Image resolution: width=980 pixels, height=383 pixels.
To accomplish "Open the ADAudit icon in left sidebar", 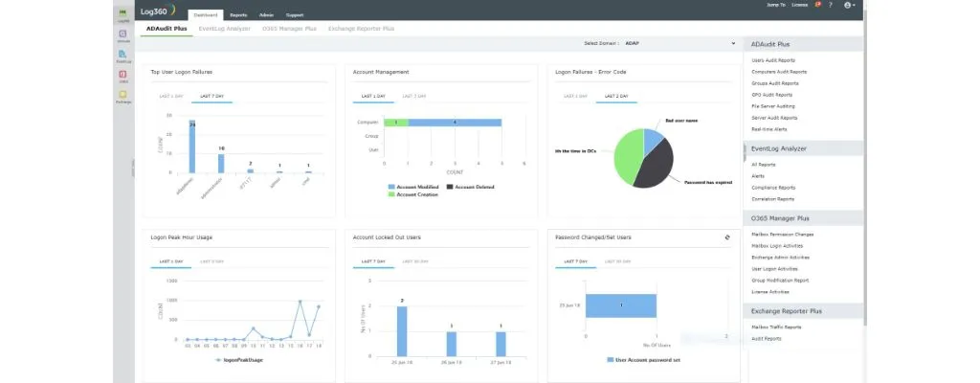I will pos(123,36).
